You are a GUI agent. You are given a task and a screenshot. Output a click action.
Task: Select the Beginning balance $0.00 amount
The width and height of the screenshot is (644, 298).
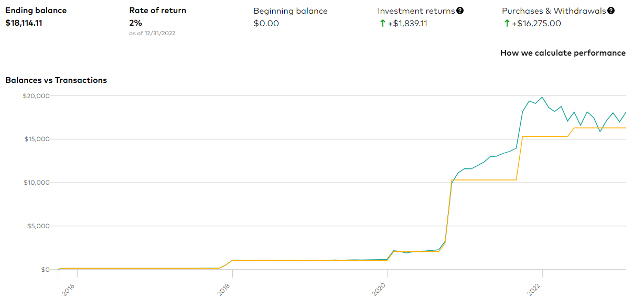click(x=266, y=23)
